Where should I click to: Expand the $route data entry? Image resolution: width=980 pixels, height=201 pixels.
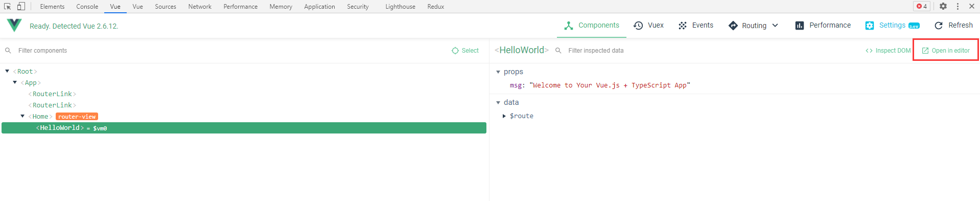pyautogui.click(x=504, y=116)
